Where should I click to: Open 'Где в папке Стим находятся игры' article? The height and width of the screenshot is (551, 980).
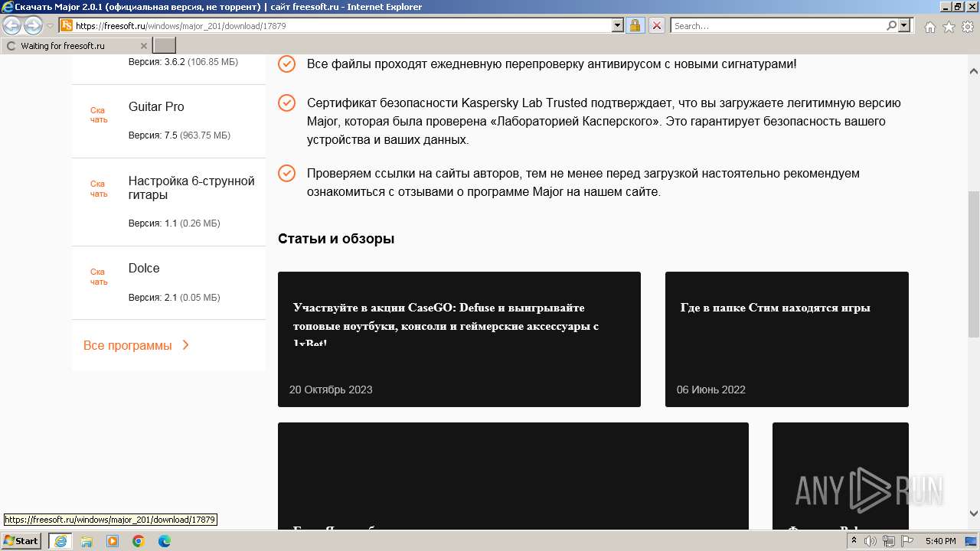[x=787, y=339]
